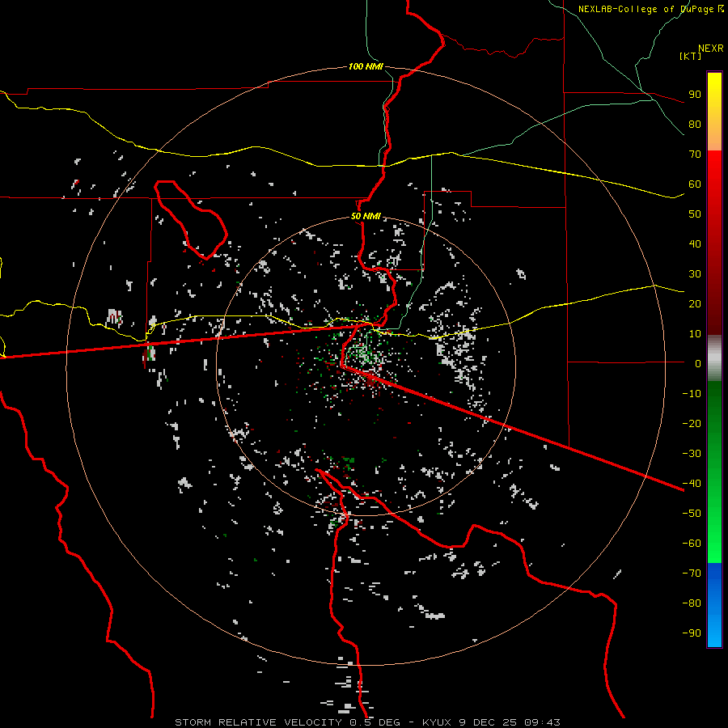Click the 60 value on the velocity scale

[695, 184]
